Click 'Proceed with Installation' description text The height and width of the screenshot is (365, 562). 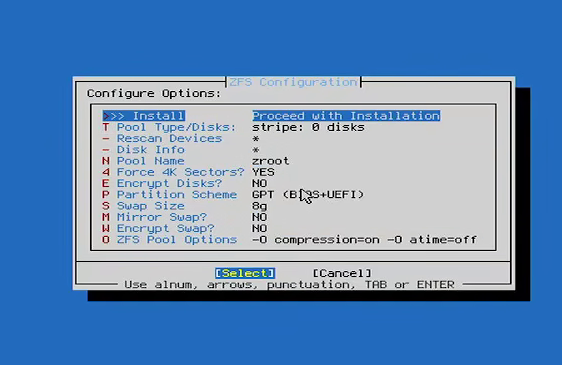pos(346,116)
